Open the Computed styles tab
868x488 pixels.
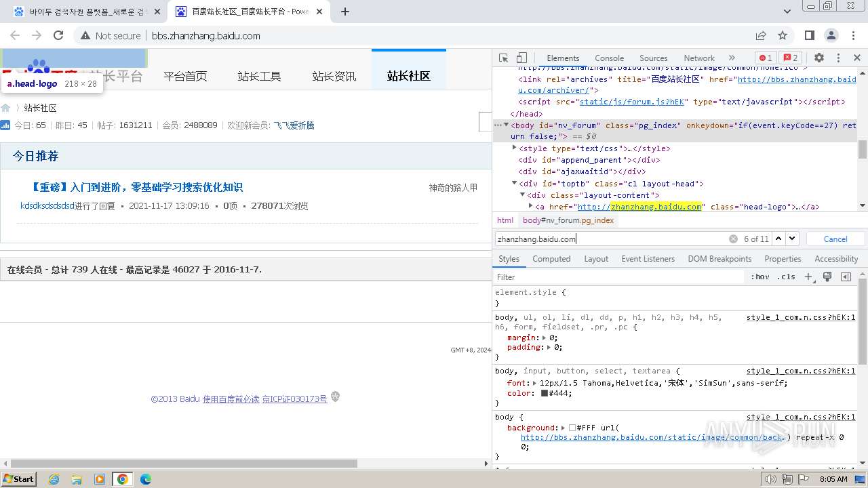(551, 259)
